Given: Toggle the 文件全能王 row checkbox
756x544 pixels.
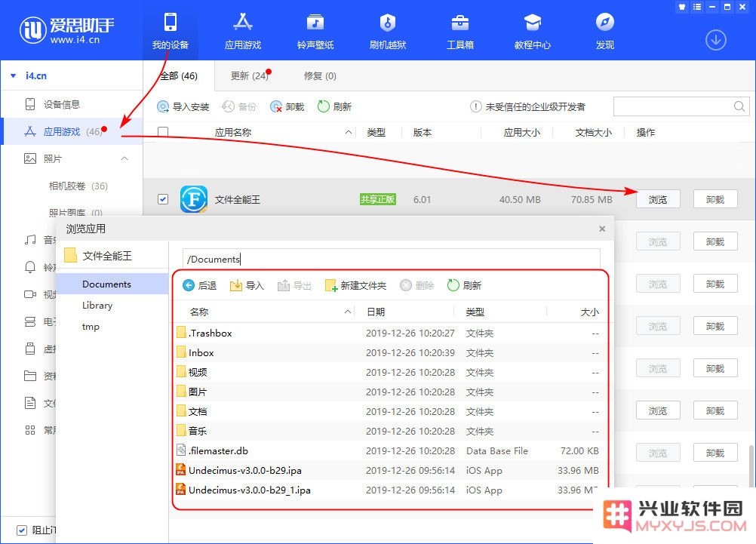Looking at the screenshot, I should click(x=163, y=199).
